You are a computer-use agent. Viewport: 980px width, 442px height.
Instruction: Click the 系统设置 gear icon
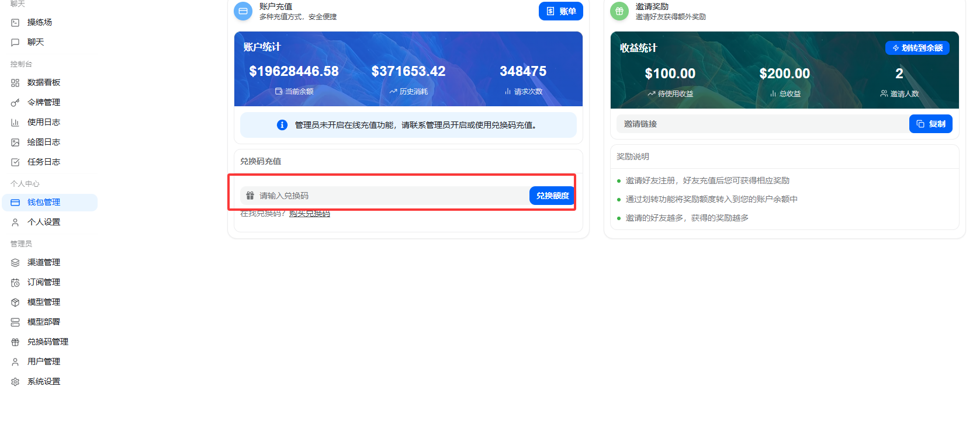(x=15, y=382)
